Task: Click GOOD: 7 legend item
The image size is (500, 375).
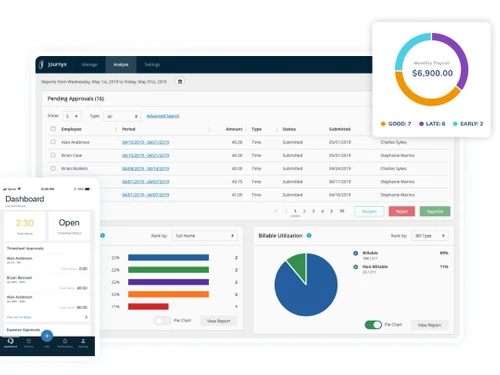Action: coord(396,124)
